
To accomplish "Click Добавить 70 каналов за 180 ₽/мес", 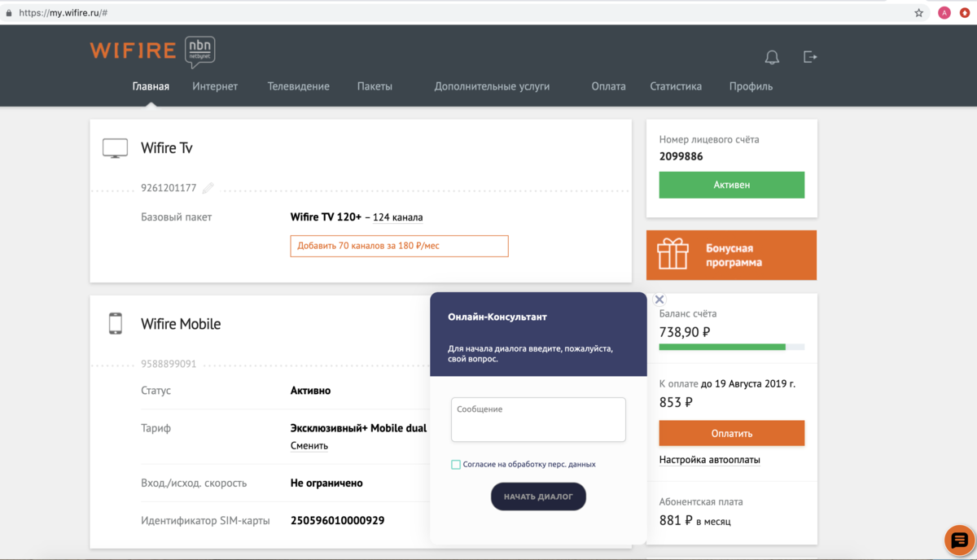I will click(x=399, y=246).
